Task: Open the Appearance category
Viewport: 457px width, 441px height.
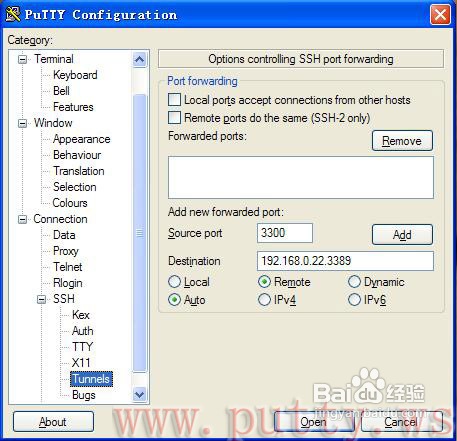Action: coord(82,139)
